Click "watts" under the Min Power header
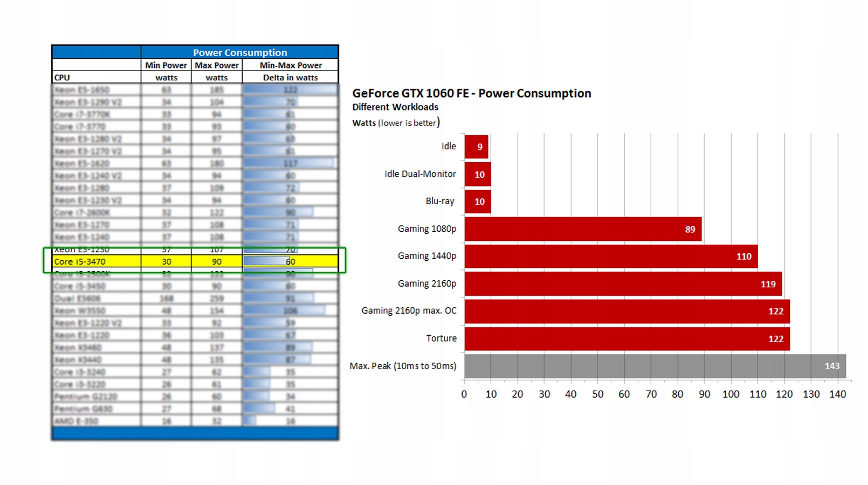This screenshot has width=868, height=485. coord(167,78)
